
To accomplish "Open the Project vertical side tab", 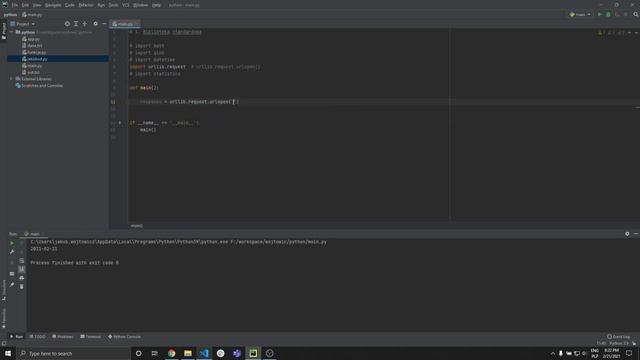I will tap(4, 31).
